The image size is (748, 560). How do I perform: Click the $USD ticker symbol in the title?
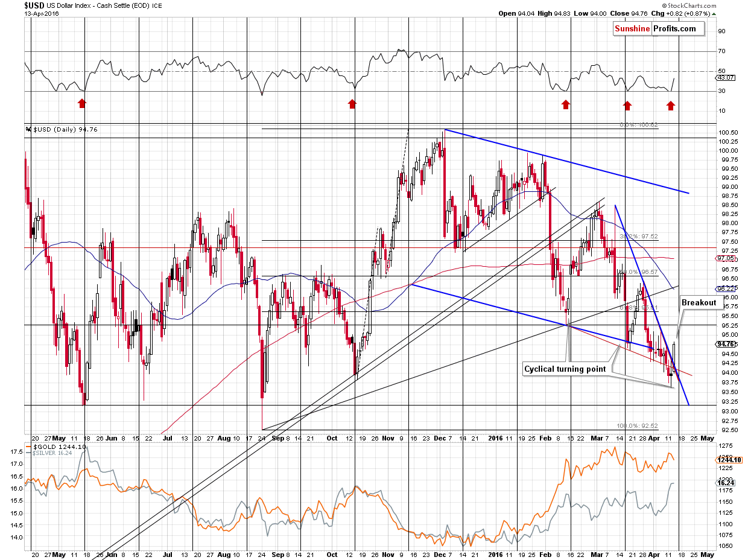[x=35, y=5]
